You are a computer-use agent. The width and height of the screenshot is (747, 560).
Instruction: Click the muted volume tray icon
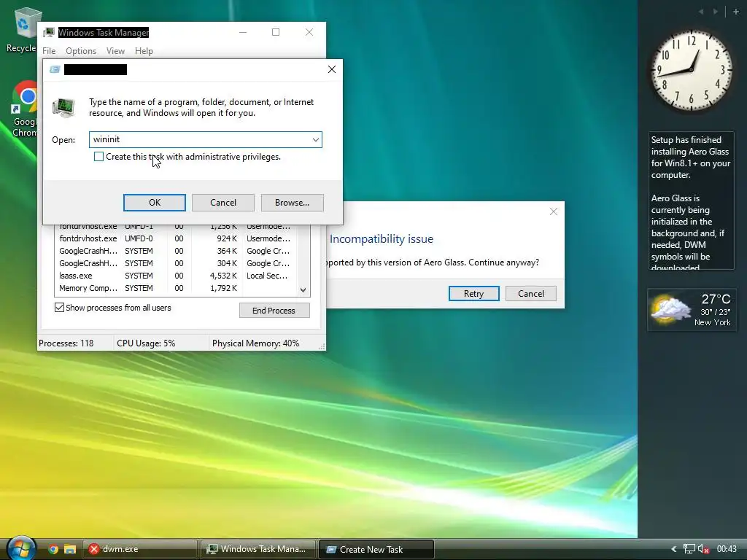(704, 549)
